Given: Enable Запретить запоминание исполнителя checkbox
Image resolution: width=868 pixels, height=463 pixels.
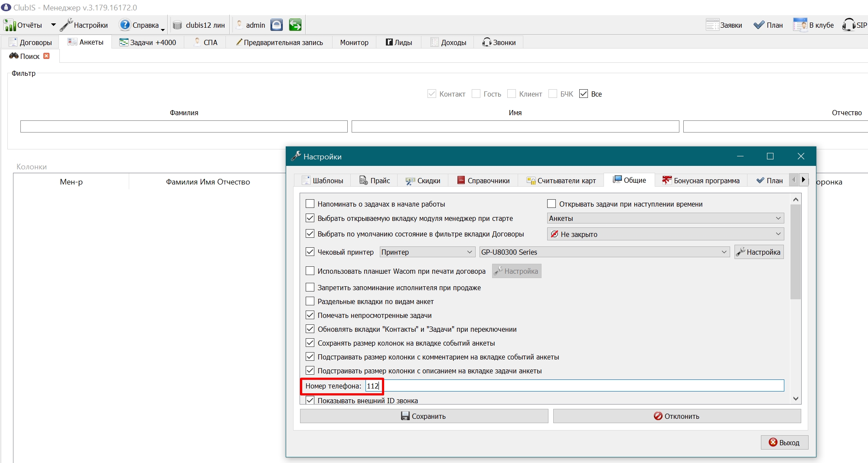Looking at the screenshot, I should click(310, 287).
